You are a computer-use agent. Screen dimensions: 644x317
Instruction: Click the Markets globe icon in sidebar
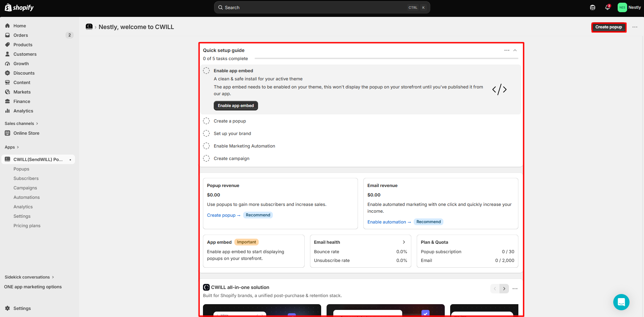pyautogui.click(x=7, y=92)
